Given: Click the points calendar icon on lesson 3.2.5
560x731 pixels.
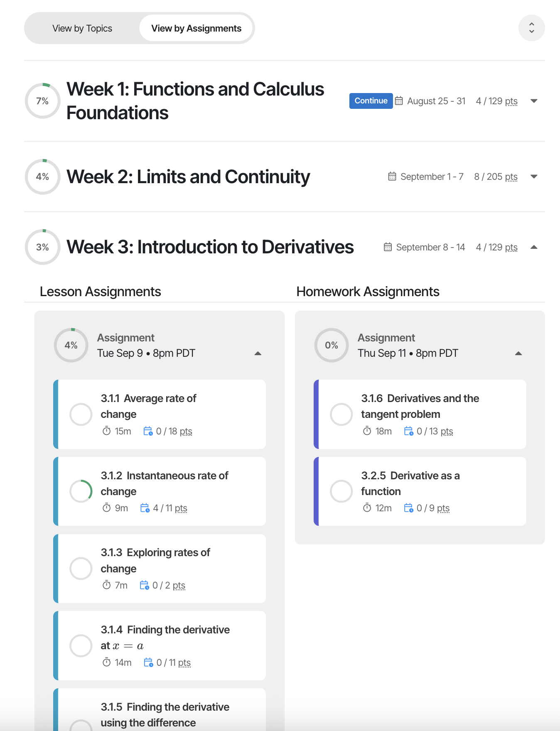Looking at the screenshot, I should 408,508.
